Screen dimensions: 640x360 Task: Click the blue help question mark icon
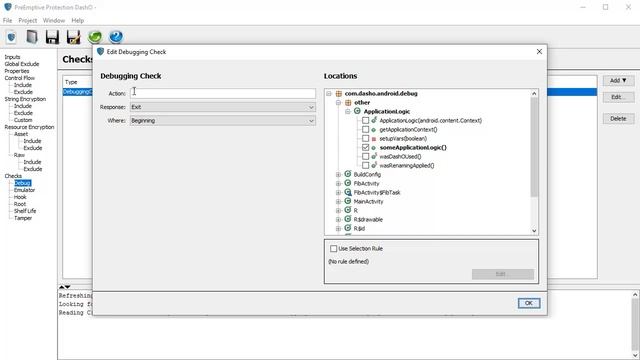tap(116, 37)
